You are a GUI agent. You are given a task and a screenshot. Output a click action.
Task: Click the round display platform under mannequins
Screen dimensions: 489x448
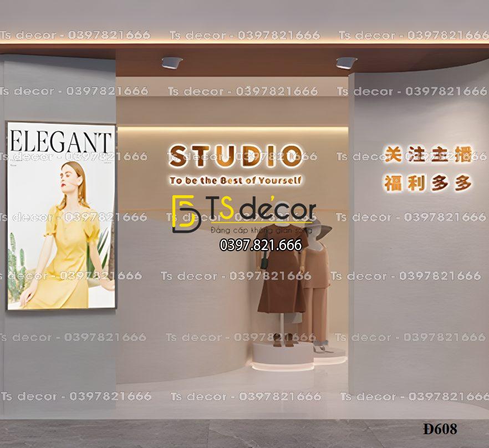tap(283, 357)
